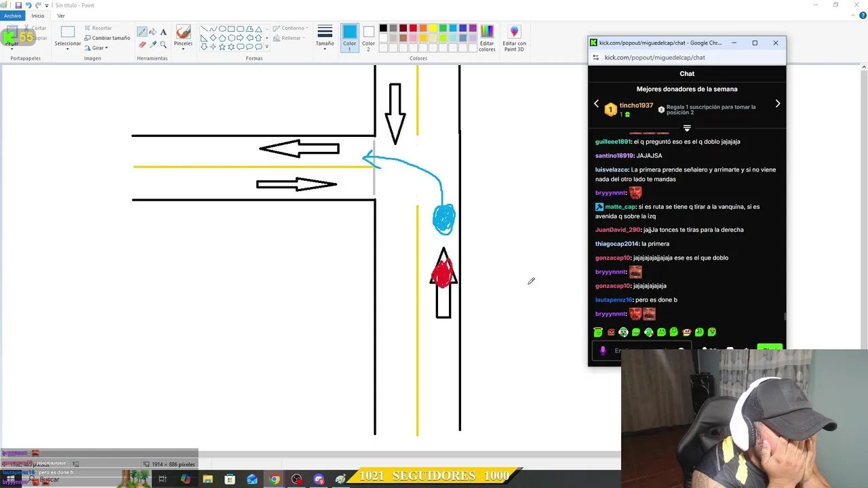Screen dimensions: 868x488
Task: Choose Color 2 swatch
Action: [x=368, y=38]
